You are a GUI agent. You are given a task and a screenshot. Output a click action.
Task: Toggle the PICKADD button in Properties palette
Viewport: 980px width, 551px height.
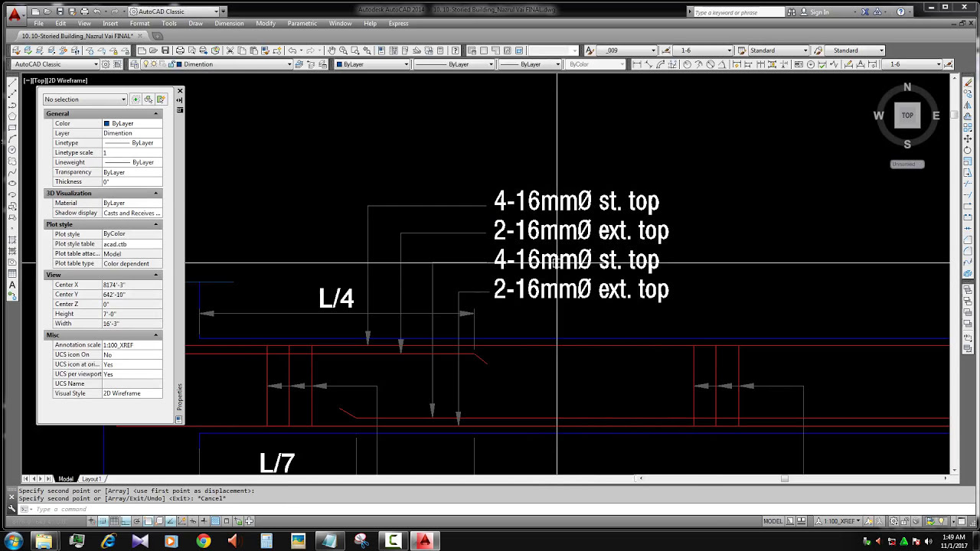(x=136, y=99)
